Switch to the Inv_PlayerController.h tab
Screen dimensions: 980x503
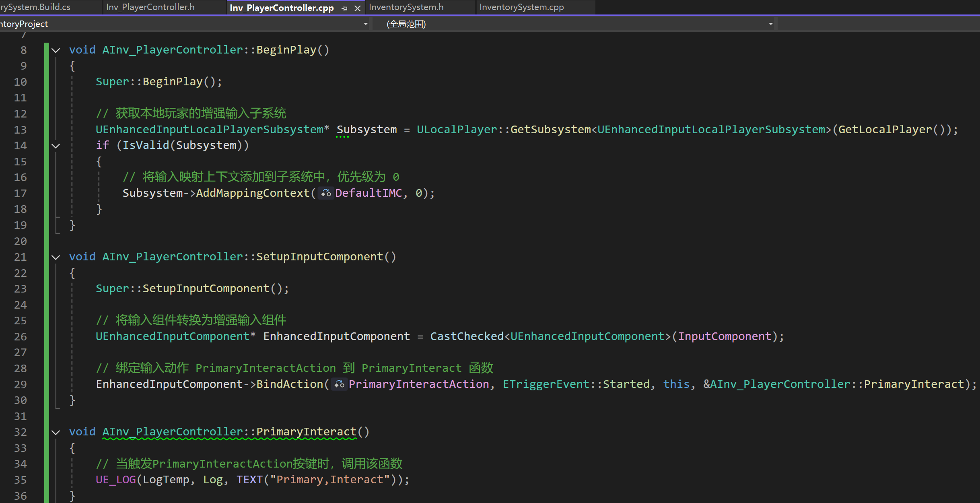[150, 7]
